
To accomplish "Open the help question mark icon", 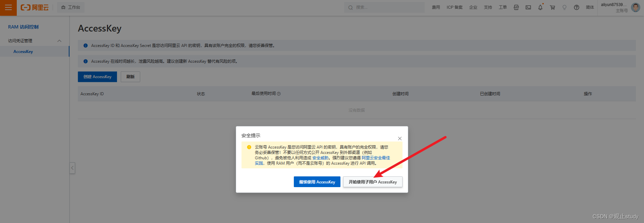I will click(x=577, y=7).
